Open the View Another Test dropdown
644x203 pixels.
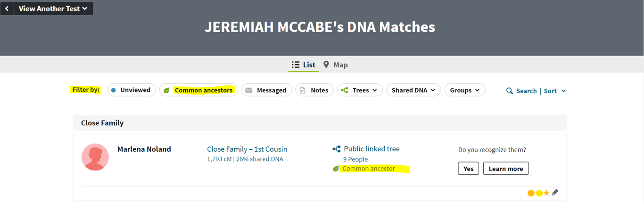53,8
